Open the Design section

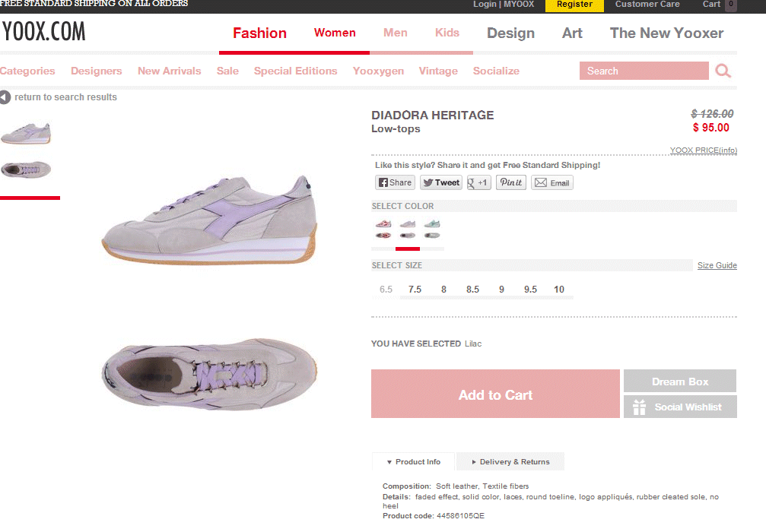(x=510, y=33)
